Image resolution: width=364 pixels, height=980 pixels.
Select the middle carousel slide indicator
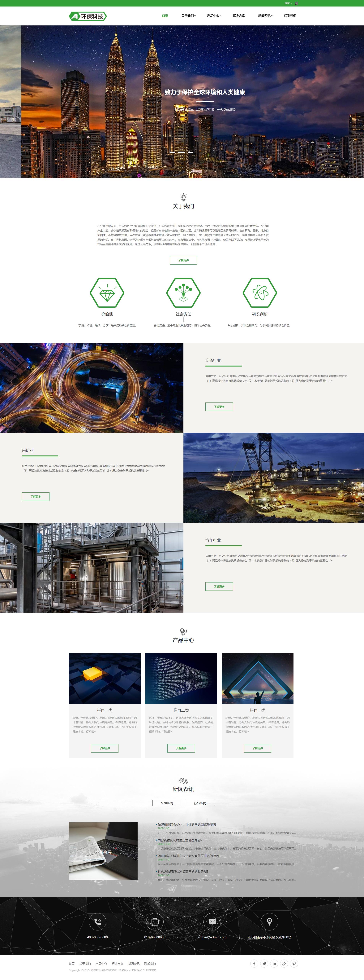click(x=182, y=152)
